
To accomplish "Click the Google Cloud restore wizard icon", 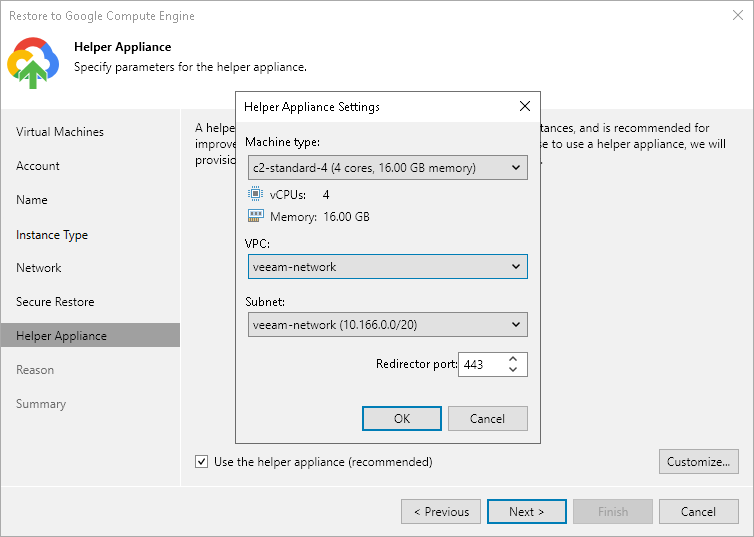I will (x=33, y=62).
